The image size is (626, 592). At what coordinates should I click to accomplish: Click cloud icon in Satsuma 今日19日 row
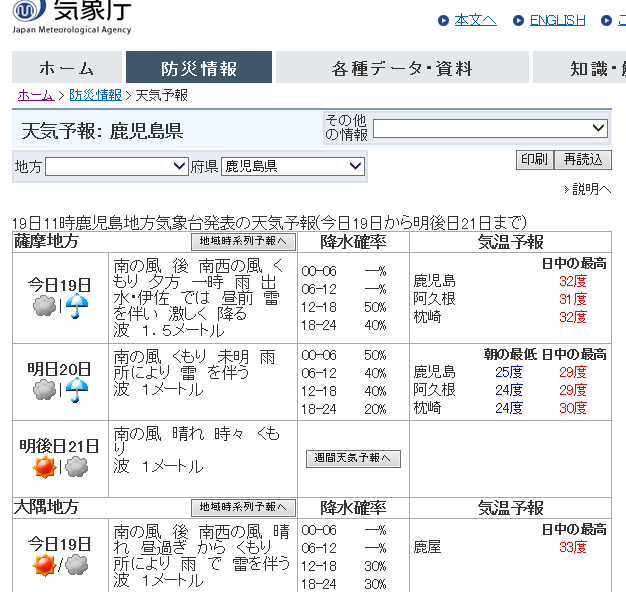click(x=45, y=306)
